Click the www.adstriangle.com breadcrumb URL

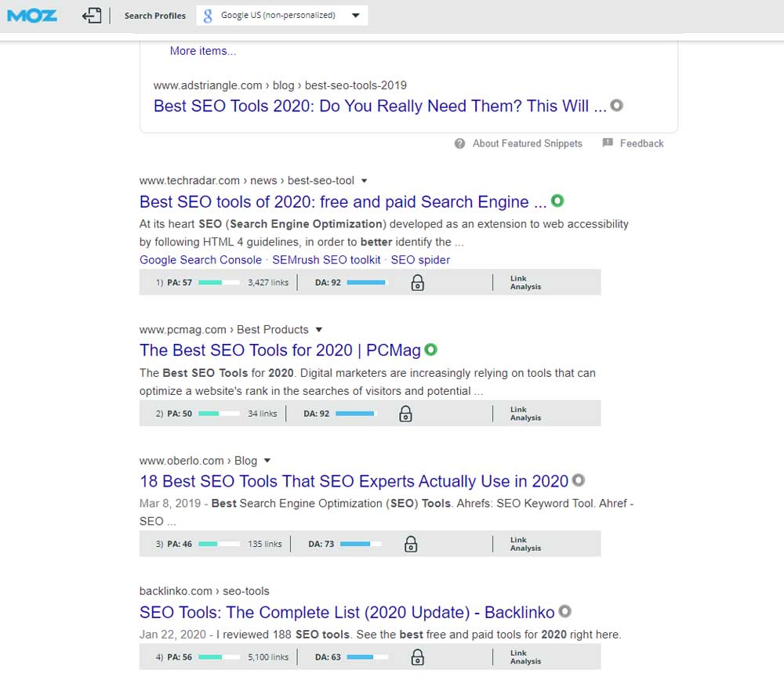pyautogui.click(x=280, y=85)
